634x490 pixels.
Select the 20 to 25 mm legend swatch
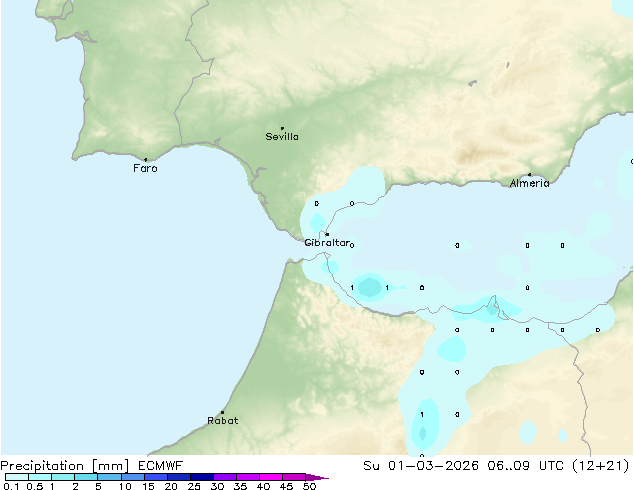[x=179, y=477]
